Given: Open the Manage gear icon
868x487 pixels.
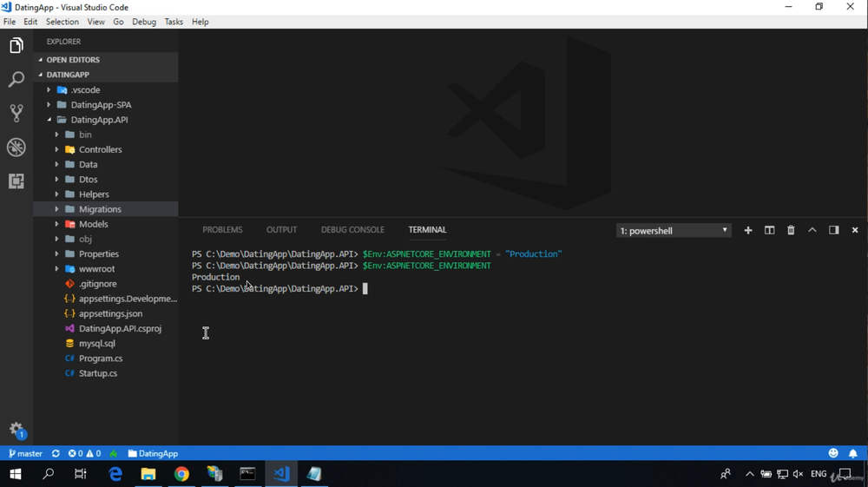Looking at the screenshot, I should [16, 430].
